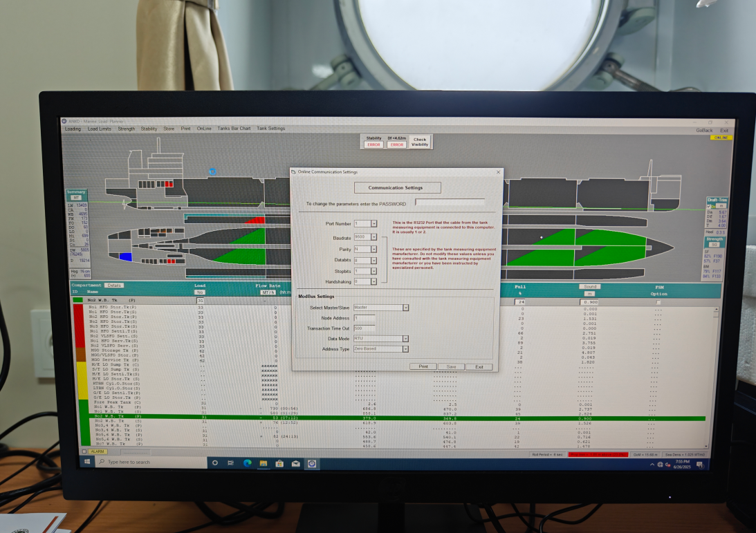
Task: Click the Cortana circle icon
Action: point(214,462)
